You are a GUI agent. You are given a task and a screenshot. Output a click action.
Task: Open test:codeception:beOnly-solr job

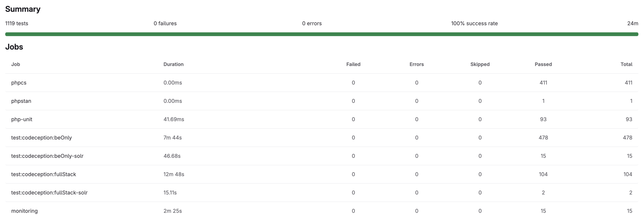pyautogui.click(x=47, y=156)
